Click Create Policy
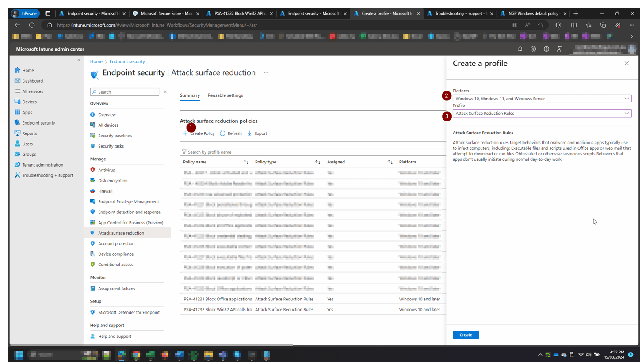642x364 pixels. pyautogui.click(x=199, y=133)
